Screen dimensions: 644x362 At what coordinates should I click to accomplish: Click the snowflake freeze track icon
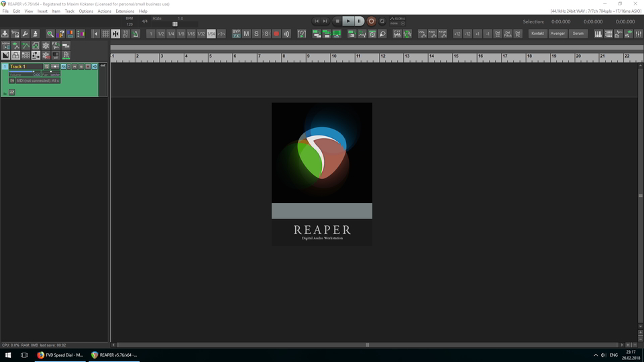46,45
